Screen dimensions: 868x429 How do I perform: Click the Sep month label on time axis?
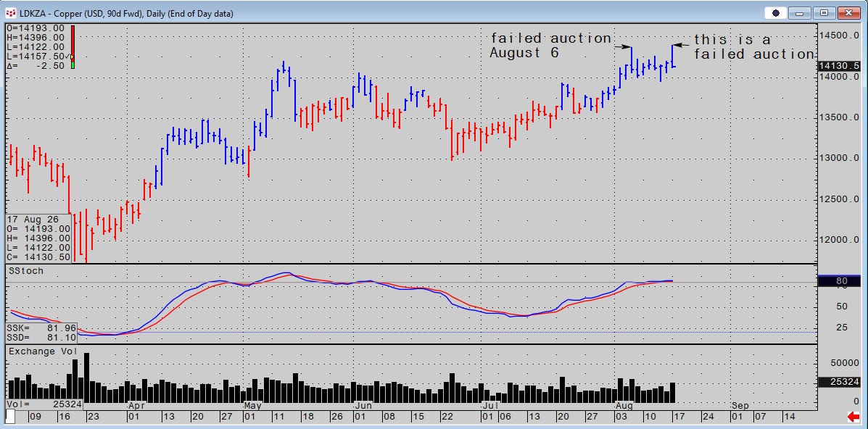741,406
